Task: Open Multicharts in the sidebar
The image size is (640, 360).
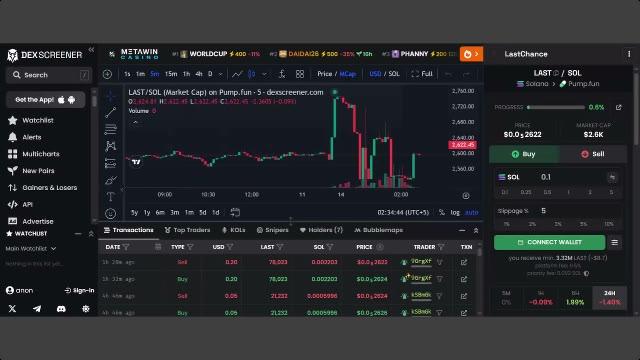Action: coord(34,154)
